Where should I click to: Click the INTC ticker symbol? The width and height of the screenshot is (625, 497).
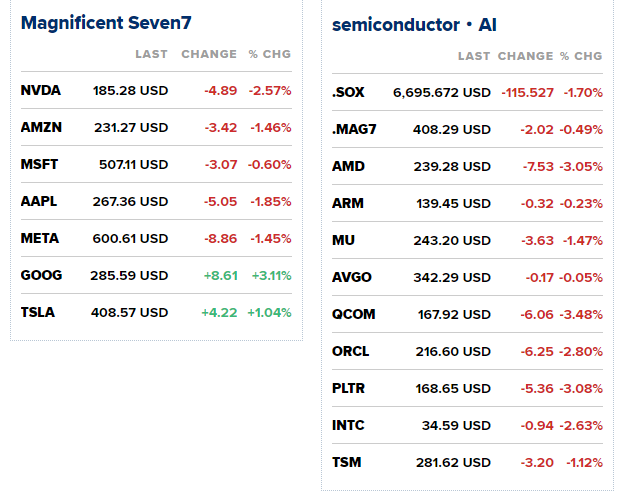coord(348,425)
